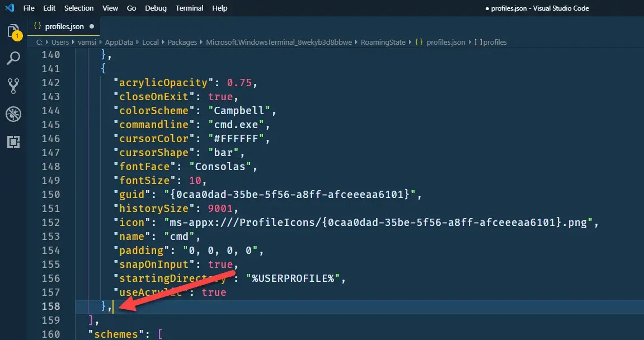
Task: Open the Selection menu
Action: [x=79, y=8]
